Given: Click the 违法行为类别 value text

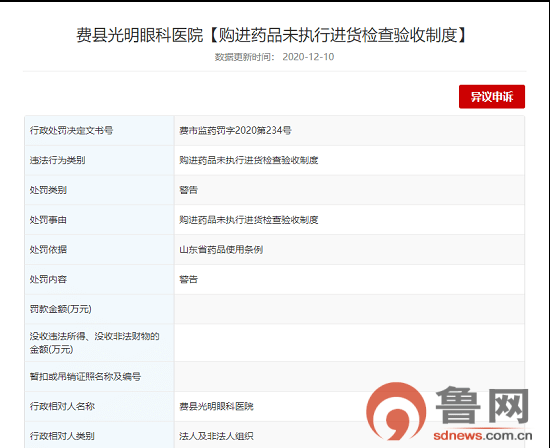Looking at the screenshot, I should 249,160.
